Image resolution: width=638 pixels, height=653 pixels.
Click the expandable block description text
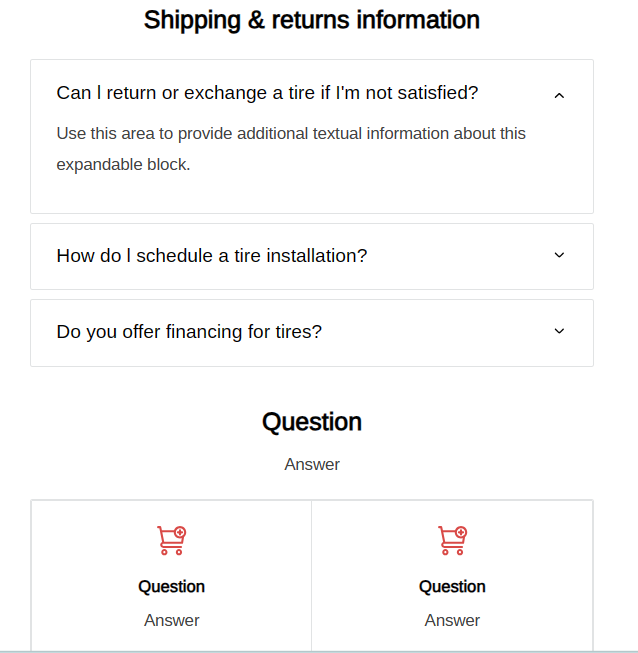tap(290, 149)
